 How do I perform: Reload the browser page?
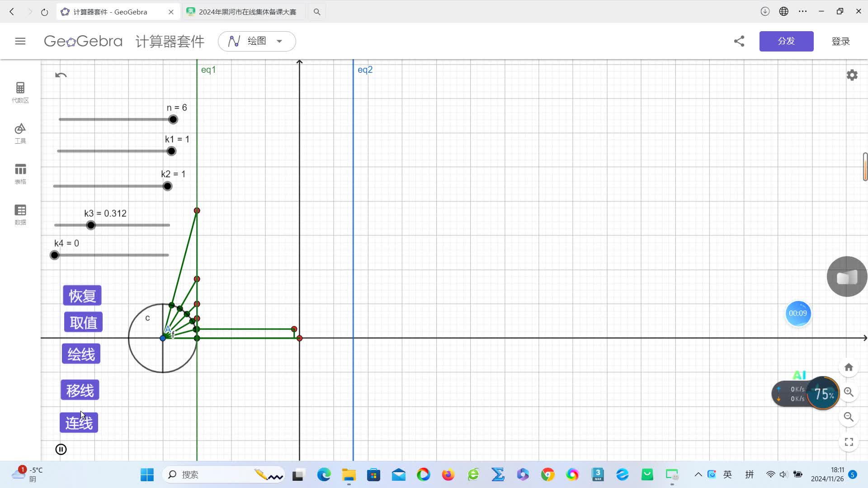pyautogui.click(x=44, y=12)
